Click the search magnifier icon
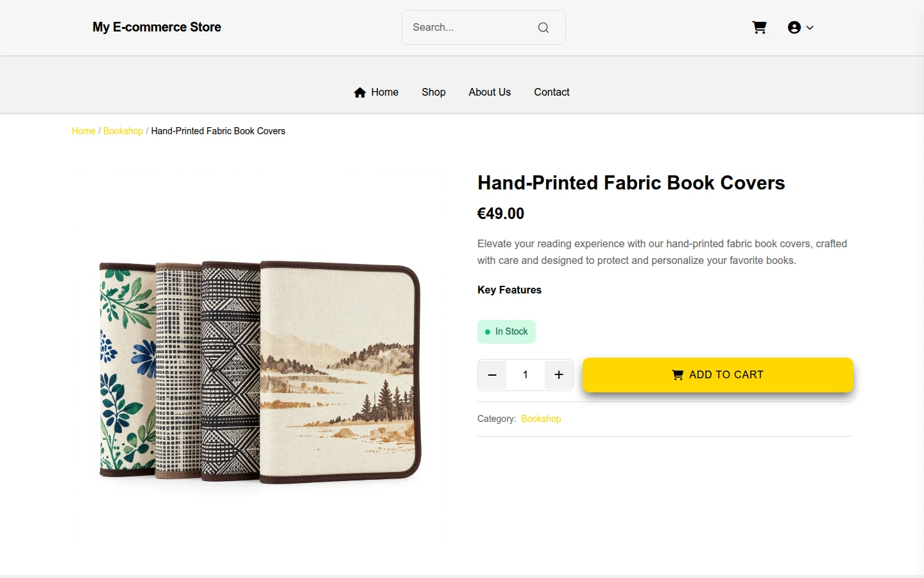 pos(543,28)
